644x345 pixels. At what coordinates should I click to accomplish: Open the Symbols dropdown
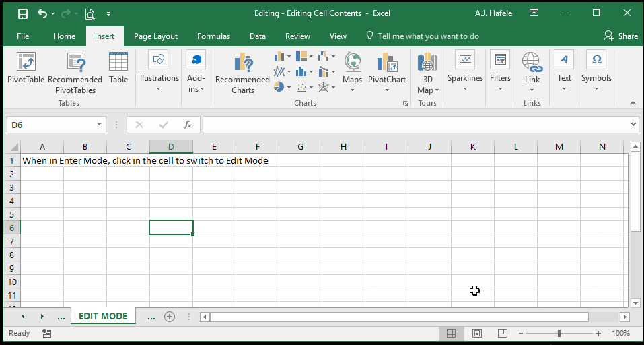coord(596,71)
